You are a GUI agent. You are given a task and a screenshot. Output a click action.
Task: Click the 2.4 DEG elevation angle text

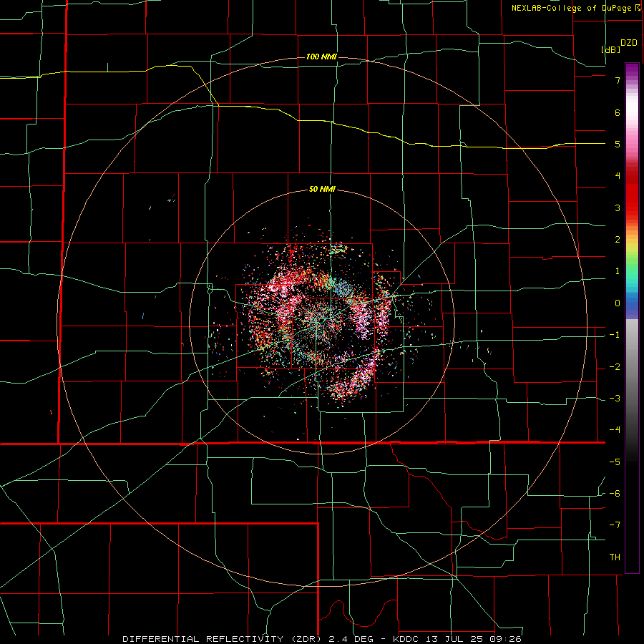(x=352, y=639)
